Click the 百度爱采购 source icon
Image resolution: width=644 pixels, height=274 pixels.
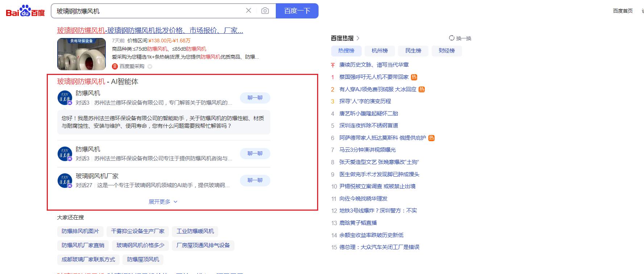click(115, 66)
